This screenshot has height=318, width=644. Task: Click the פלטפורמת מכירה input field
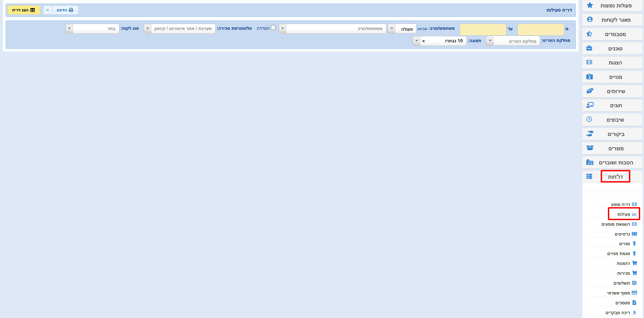(183, 29)
